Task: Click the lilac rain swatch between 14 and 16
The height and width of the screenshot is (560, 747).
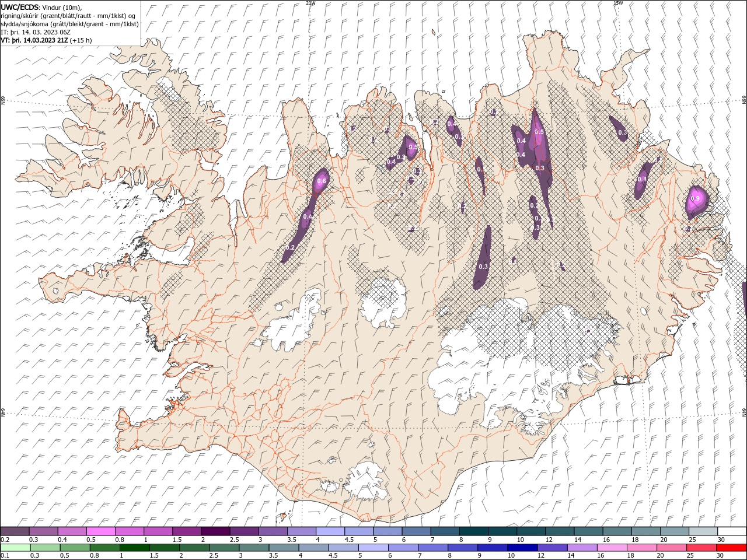Action: (582, 548)
